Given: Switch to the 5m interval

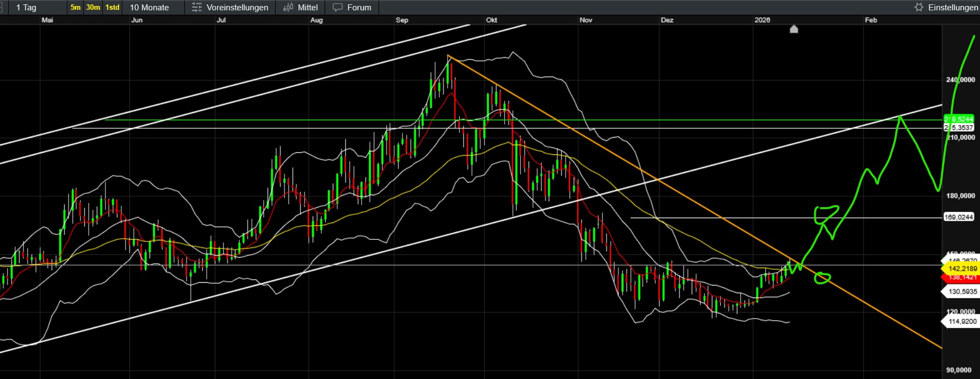Looking at the screenshot, I should click(75, 8).
